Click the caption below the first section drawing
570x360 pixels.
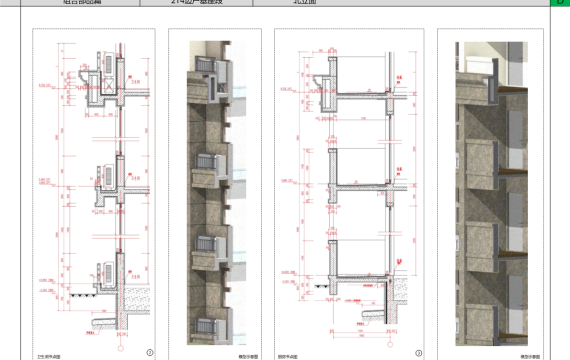(48, 357)
